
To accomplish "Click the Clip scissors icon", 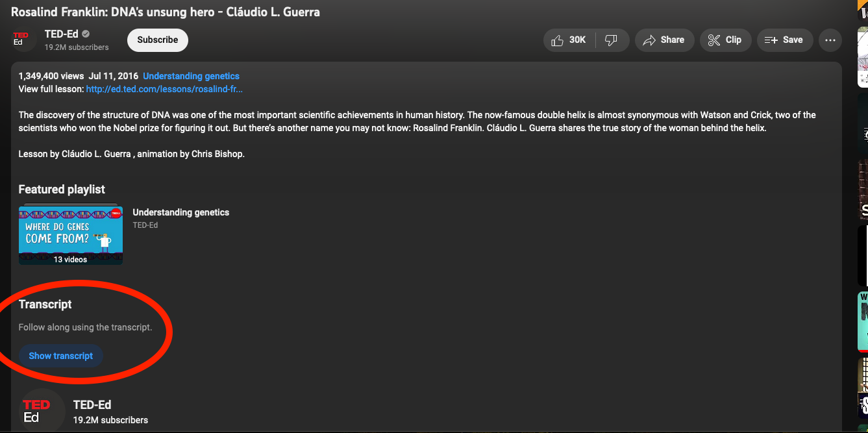I will [x=714, y=40].
